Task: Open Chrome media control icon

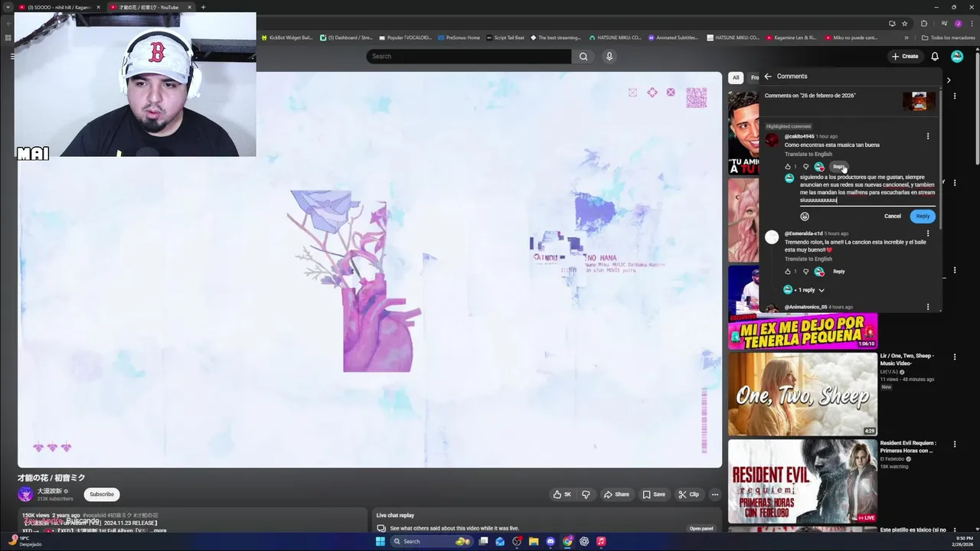Action: pos(944,23)
